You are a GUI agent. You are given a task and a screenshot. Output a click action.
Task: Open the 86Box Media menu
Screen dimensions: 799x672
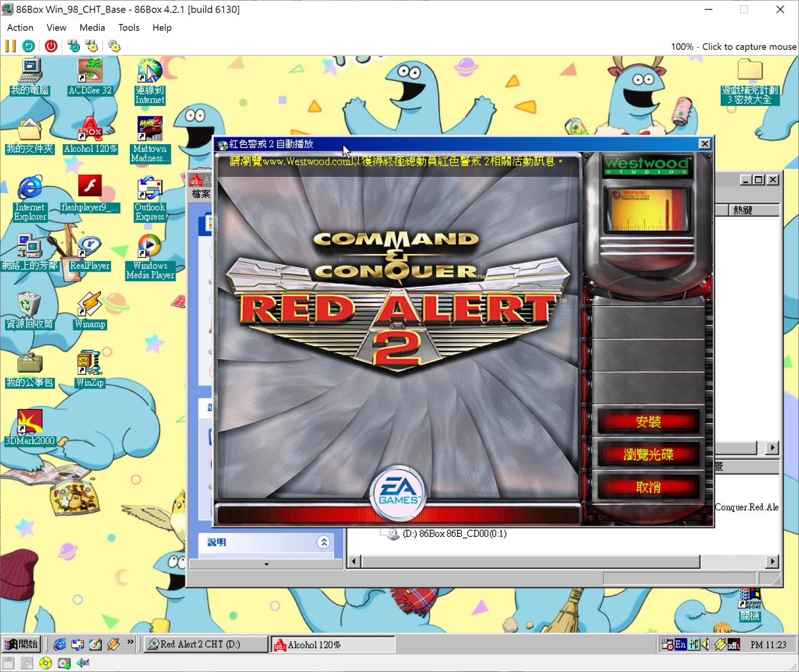point(92,27)
